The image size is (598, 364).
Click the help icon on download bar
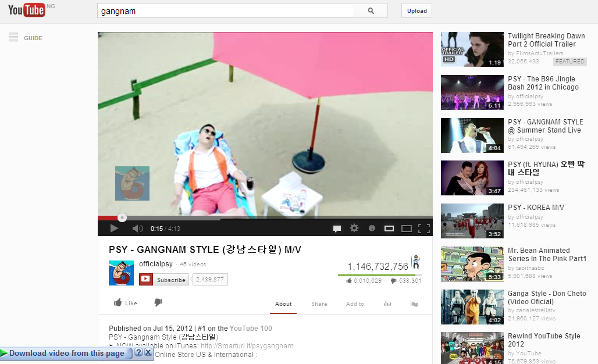(138, 352)
